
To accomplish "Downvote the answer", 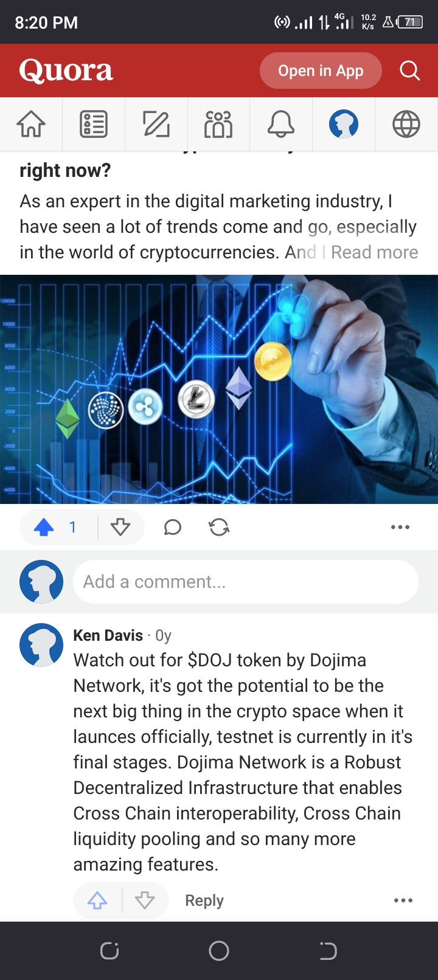I will (120, 527).
